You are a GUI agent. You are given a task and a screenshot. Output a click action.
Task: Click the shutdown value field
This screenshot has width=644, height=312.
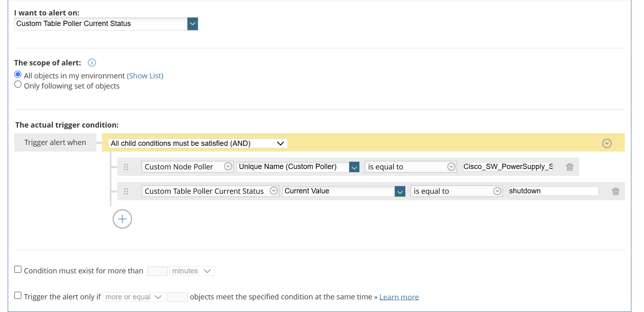pos(554,191)
